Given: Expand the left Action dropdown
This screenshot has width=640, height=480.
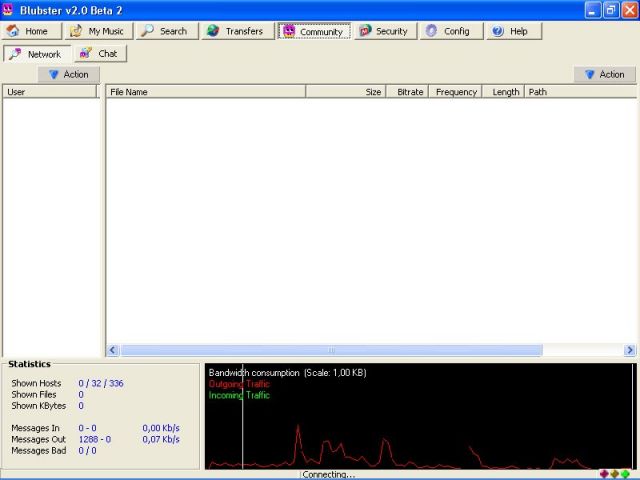Looking at the screenshot, I should [69, 74].
